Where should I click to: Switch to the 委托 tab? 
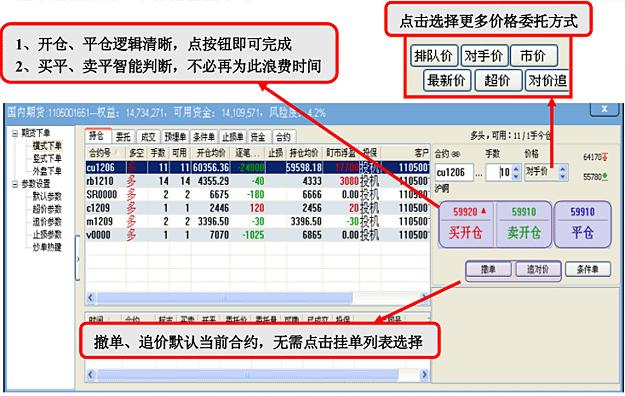point(123,137)
